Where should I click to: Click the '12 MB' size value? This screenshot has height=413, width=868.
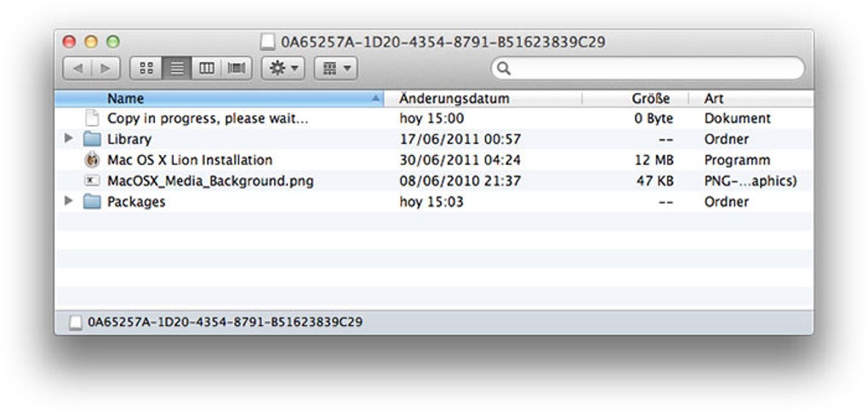654,160
